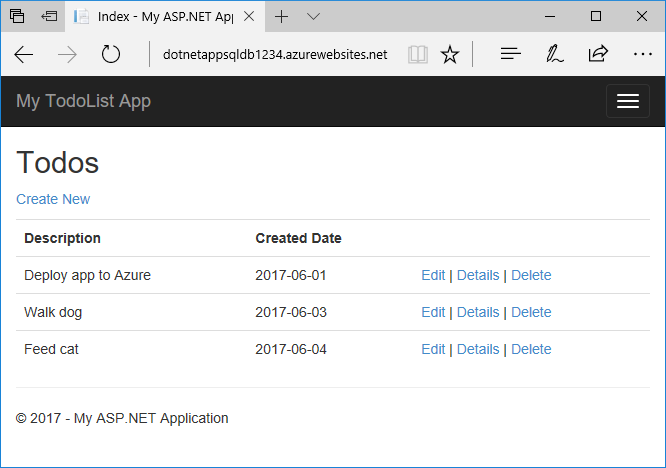Edit the Walk dog todo
This screenshot has height=468, width=666.
click(433, 312)
